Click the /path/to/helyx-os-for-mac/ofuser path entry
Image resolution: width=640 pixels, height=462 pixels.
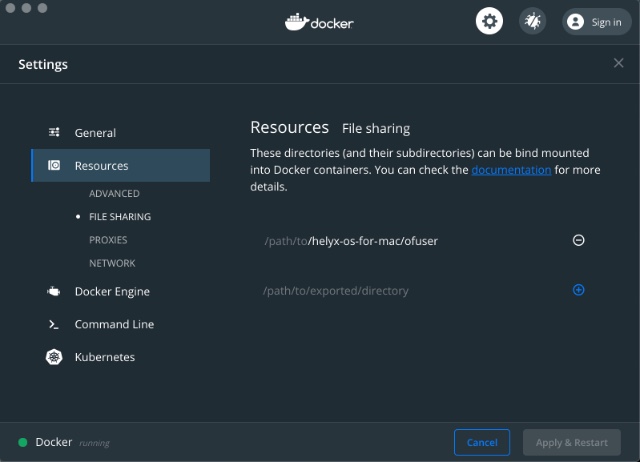[351, 241]
